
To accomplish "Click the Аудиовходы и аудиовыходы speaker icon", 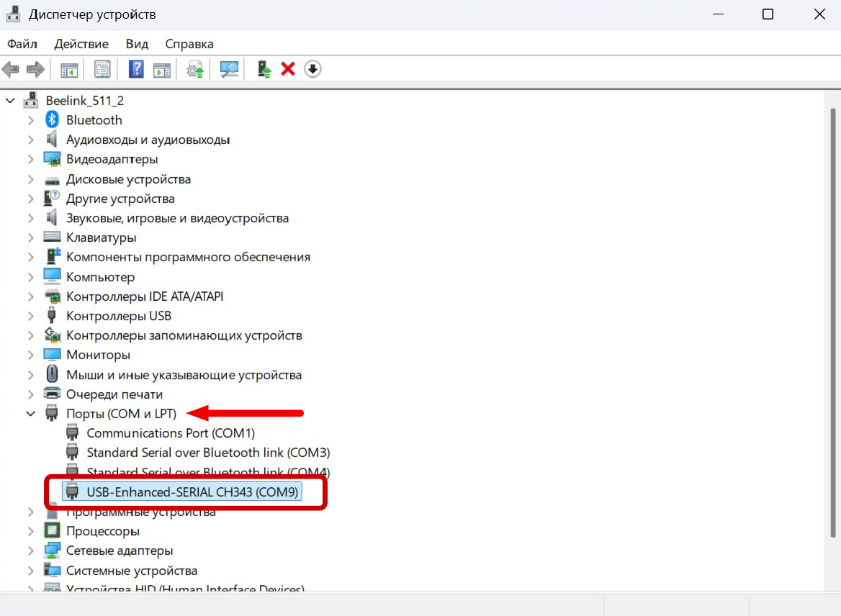I will point(52,140).
